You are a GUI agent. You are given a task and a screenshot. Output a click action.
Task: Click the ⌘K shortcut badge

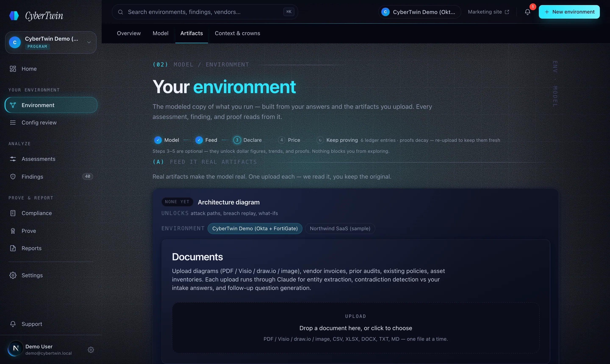coord(289,12)
